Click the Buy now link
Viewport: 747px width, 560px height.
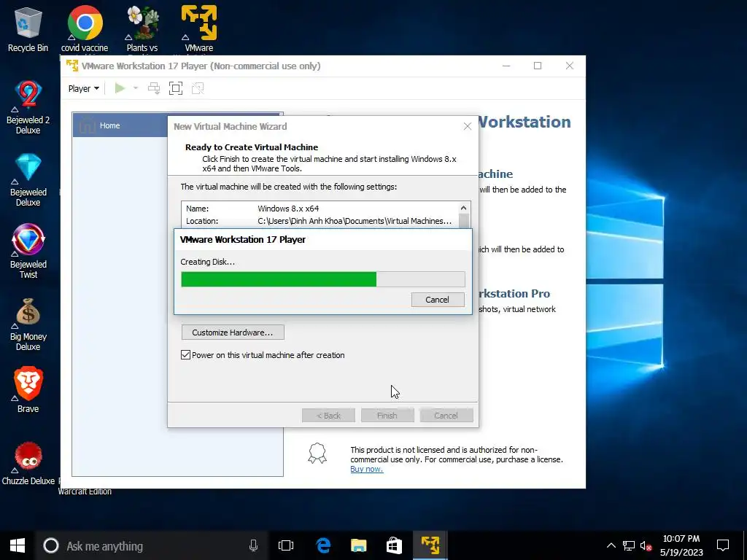pyautogui.click(x=366, y=469)
